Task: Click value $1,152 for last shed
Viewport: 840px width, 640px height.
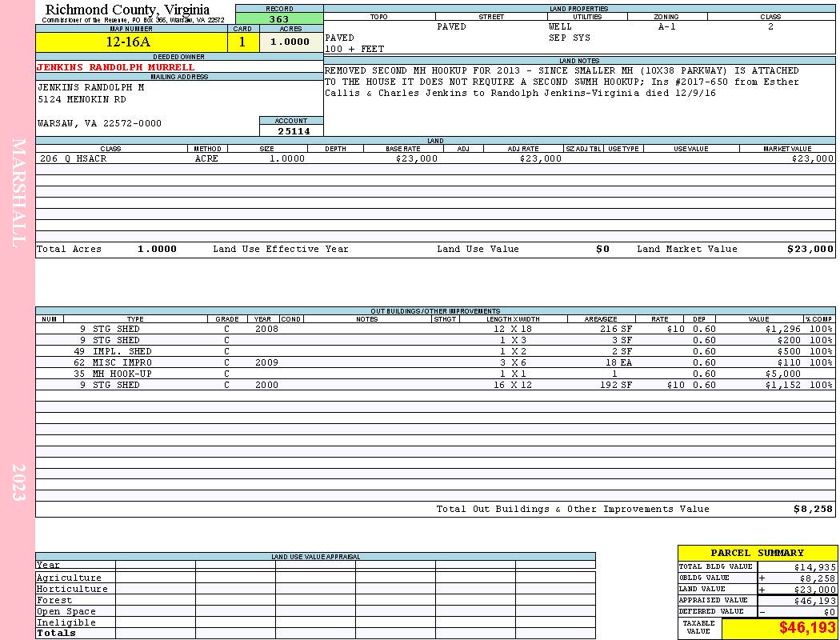Action: coord(783,385)
